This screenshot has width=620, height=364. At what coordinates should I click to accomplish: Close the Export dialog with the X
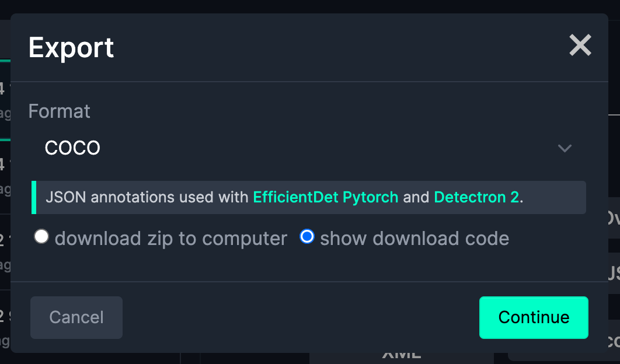pyautogui.click(x=580, y=45)
